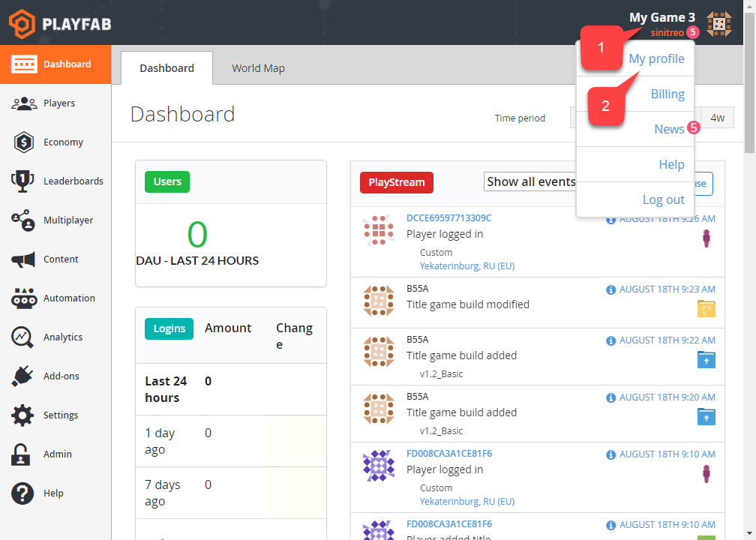Log out via the account menu
Screen dimensions: 756x540
click(x=663, y=199)
